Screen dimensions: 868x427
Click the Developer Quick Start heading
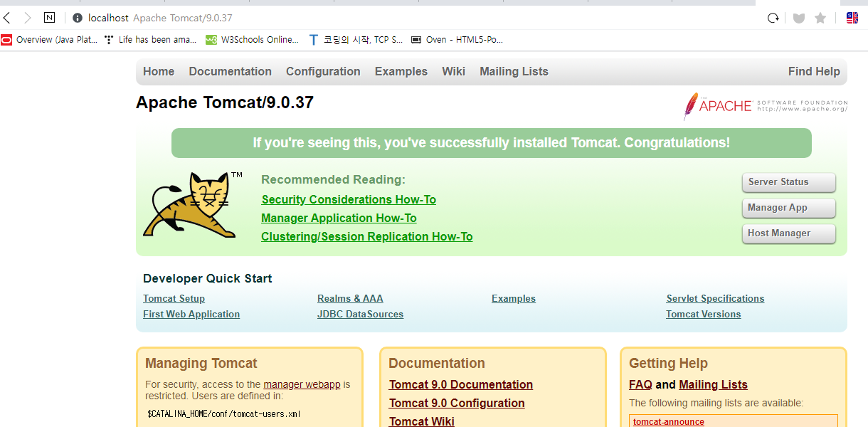[208, 278]
